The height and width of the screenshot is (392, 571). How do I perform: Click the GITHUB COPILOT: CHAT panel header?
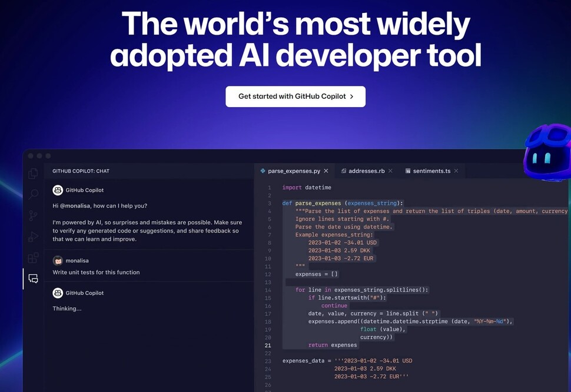point(81,171)
